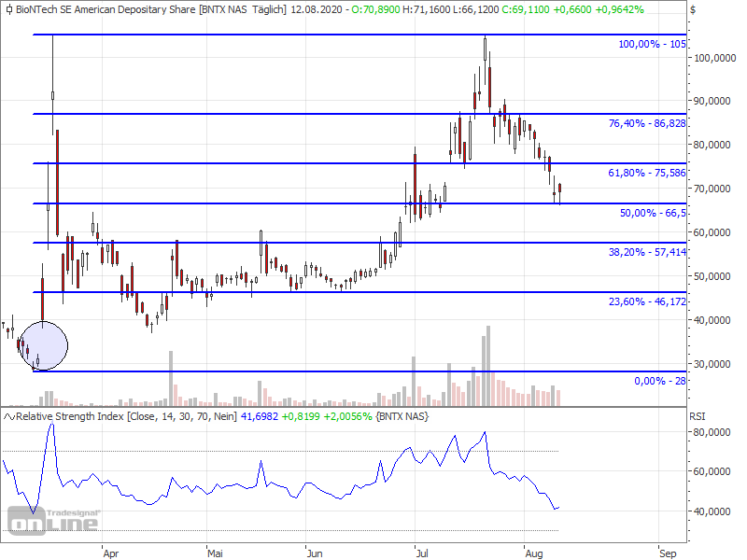Click the '100,00% - 105' Fibonacci label
This screenshot has height=560, width=747.
[x=652, y=44]
